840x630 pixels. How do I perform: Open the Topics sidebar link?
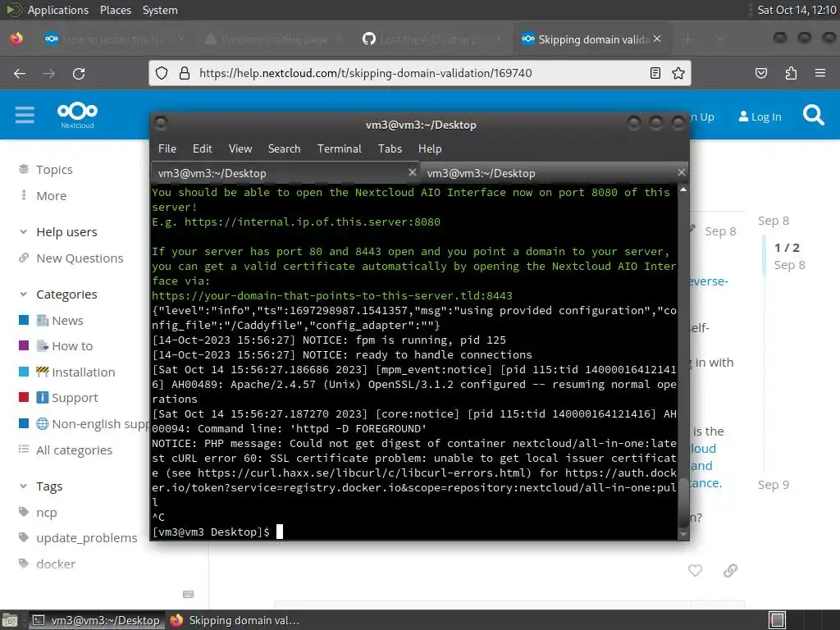click(x=53, y=169)
